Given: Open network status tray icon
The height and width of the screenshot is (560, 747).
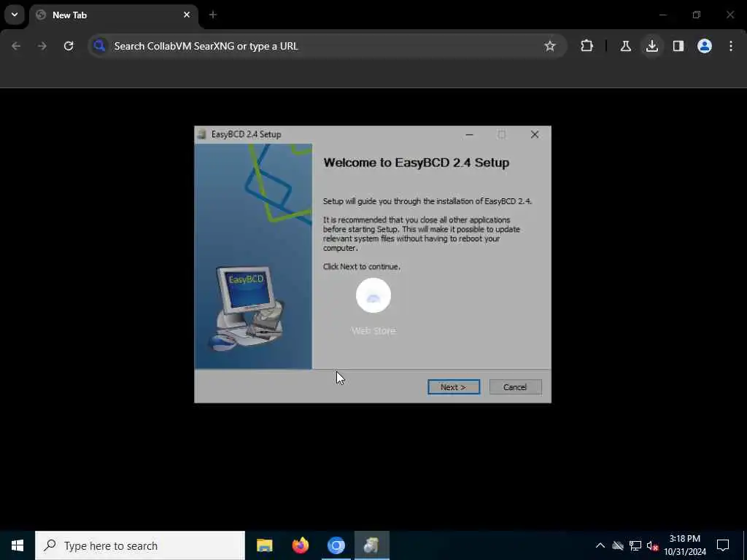Looking at the screenshot, I should point(635,545).
